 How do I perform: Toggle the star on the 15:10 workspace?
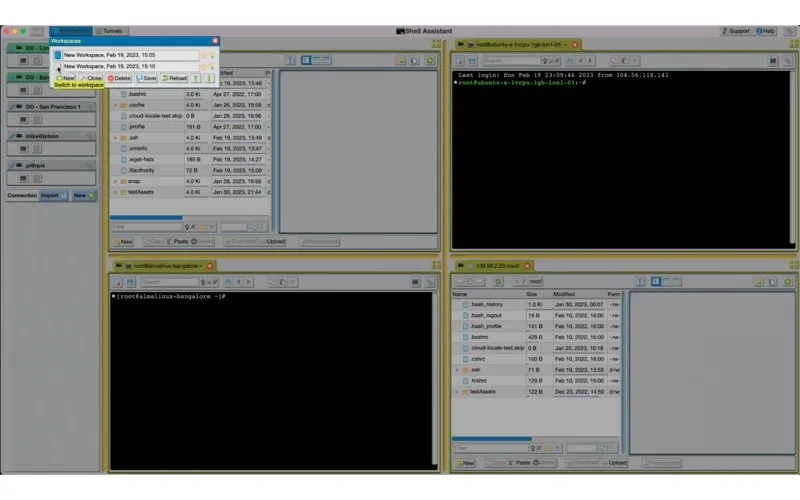204,66
